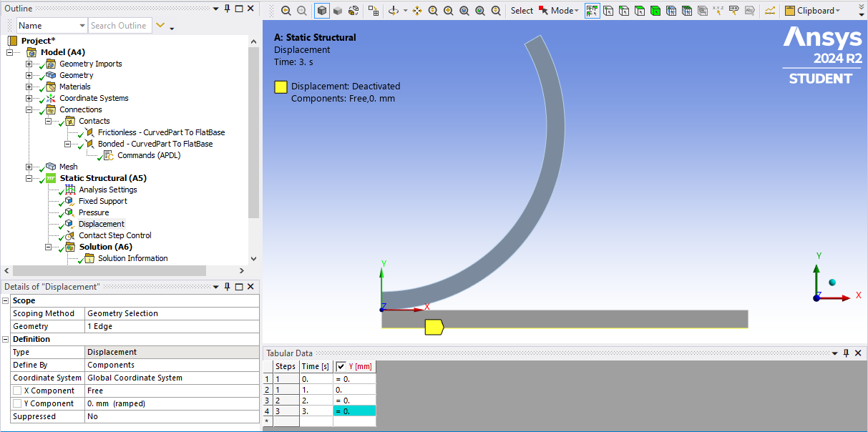The width and height of the screenshot is (868, 432).
Task: Open the selection Mode menu
Action: (x=562, y=11)
